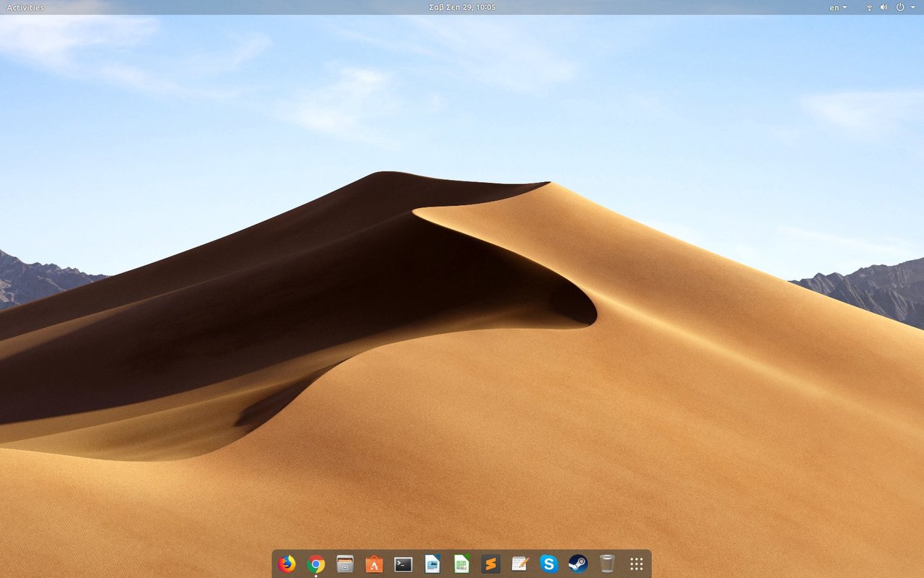This screenshot has height=578, width=924.
Task: Open the Activities overview
Action: (x=25, y=7)
